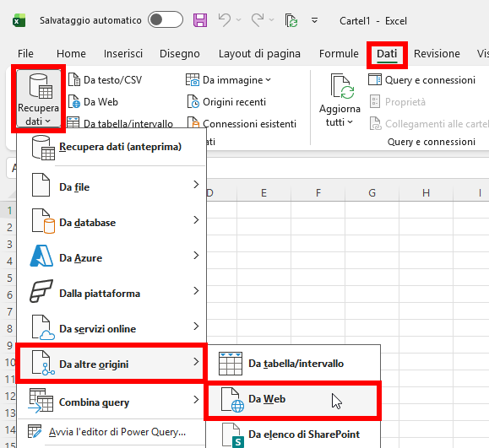The image size is (489, 448).
Task: Select Da Web in the submenu
Action: (292, 400)
